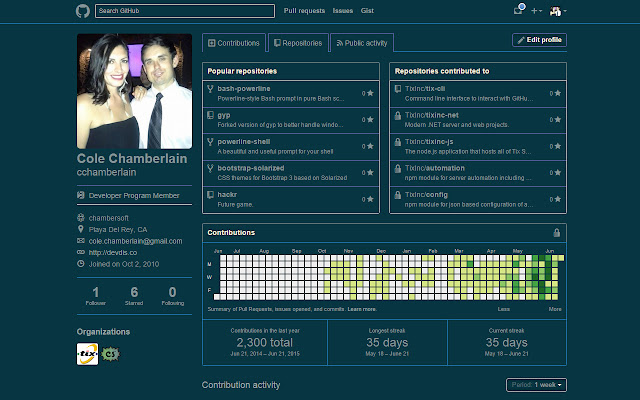Viewport: 640px width, 400px height.
Task: Open the tix organization avatar
Action: point(87,354)
